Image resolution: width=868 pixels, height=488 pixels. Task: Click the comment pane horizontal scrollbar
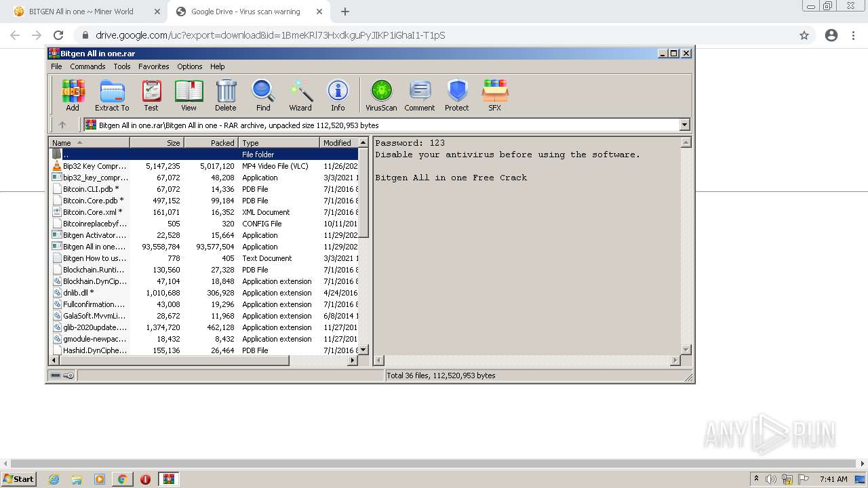pyautogui.click(x=527, y=361)
